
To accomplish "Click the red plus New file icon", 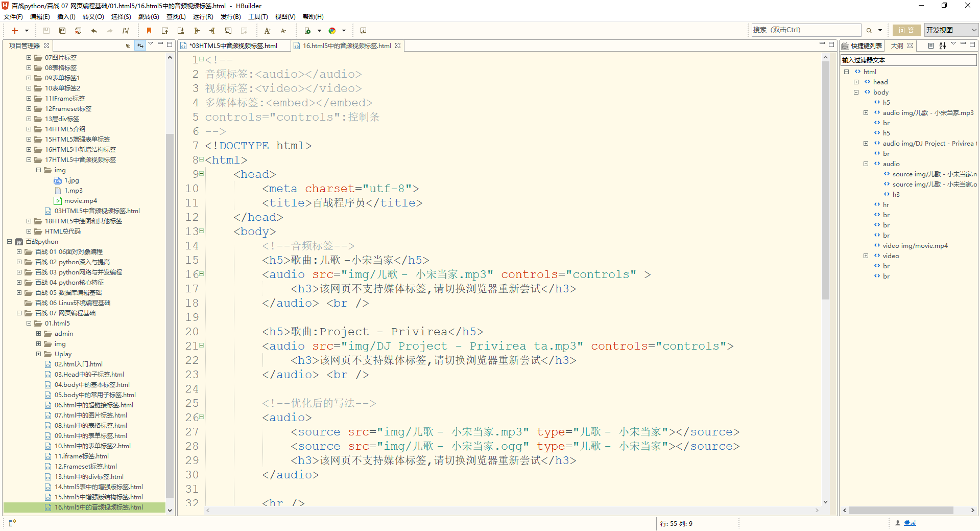I will tap(15, 31).
